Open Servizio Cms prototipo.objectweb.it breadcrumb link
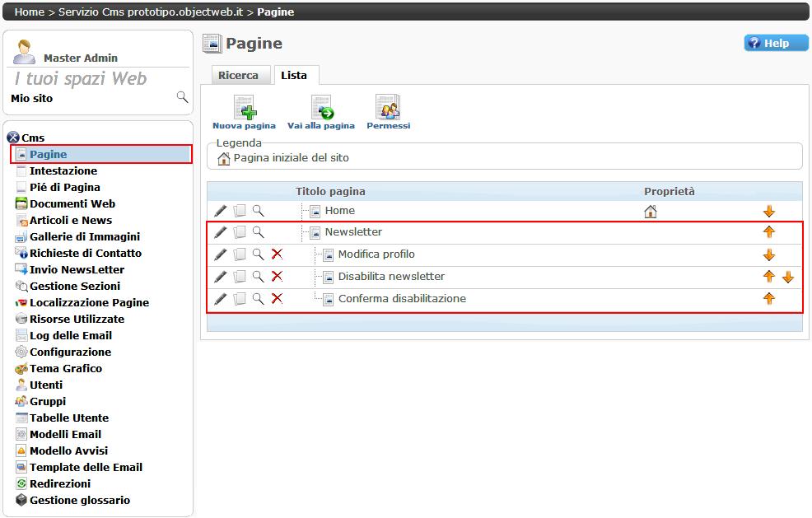The image size is (812, 518). (x=151, y=12)
